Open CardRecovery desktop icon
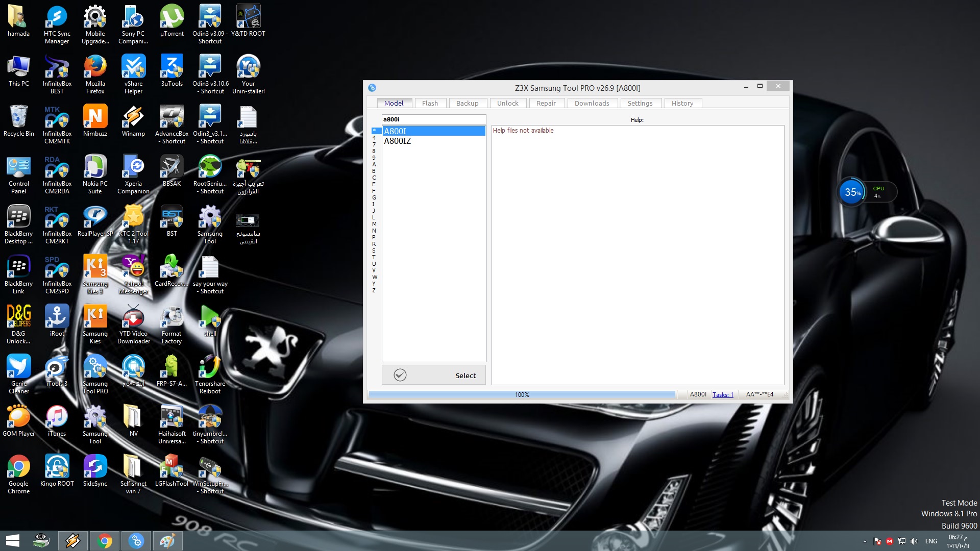Viewport: 980px width, 551px height. click(x=171, y=271)
